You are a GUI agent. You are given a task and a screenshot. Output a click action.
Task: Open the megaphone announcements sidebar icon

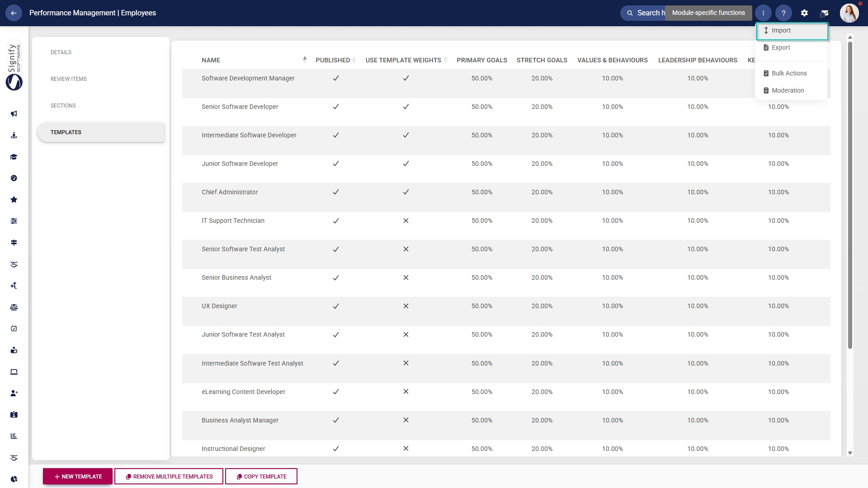pos(14,113)
